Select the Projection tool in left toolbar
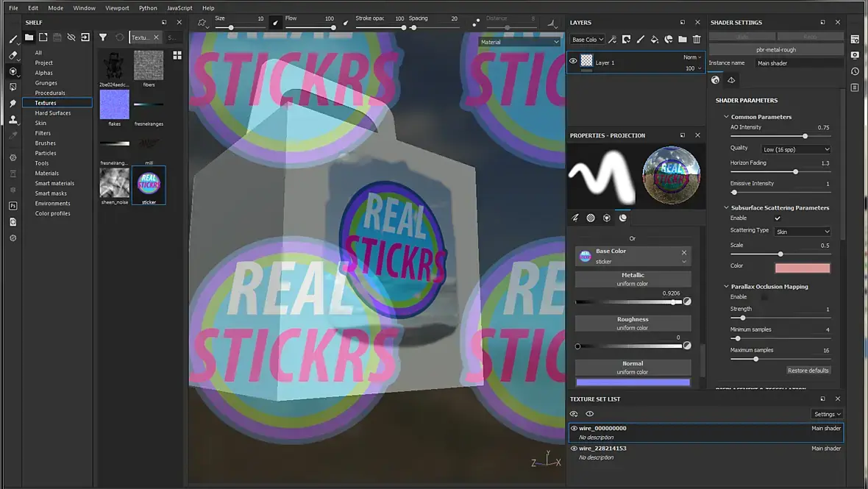The image size is (868, 489). [x=13, y=71]
